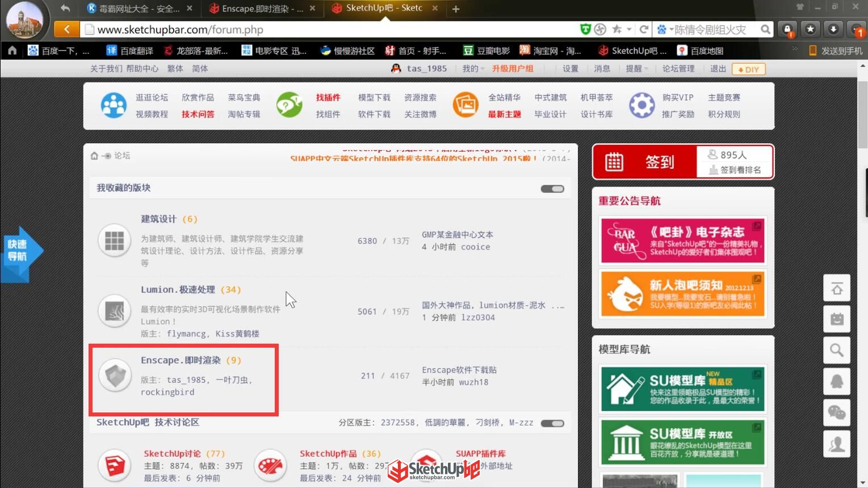This screenshot has width=868, height=488.
Task: Close the SketchUp吧 browser tab
Action: click(435, 8)
